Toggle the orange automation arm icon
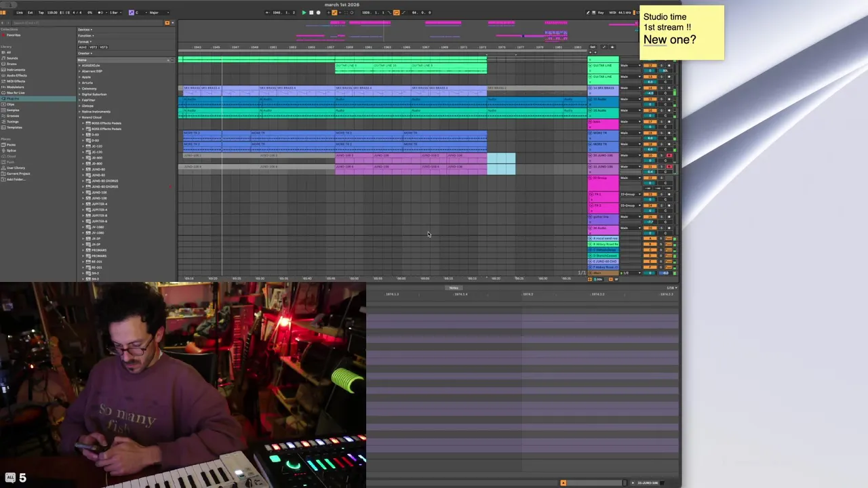 [334, 12]
